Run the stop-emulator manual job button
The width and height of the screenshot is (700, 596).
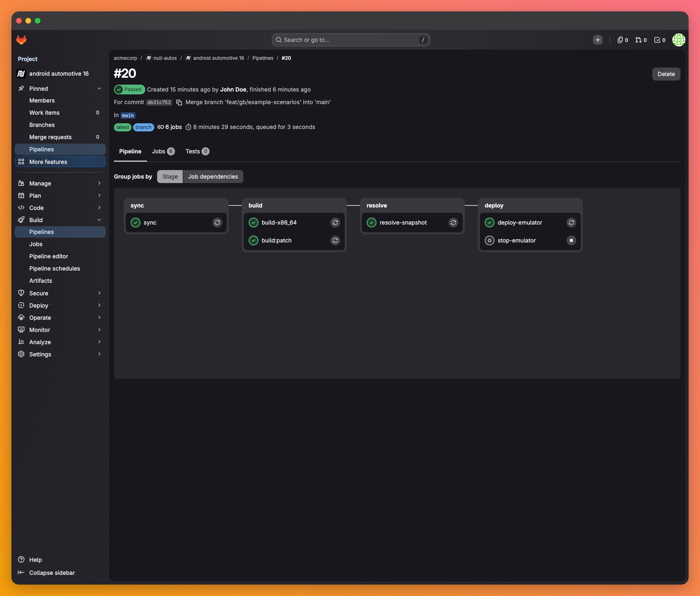click(x=571, y=240)
